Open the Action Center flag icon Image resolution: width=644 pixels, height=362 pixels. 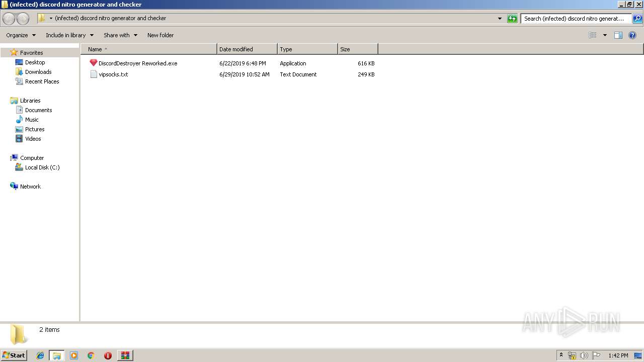pyautogui.click(x=596, y=355)
